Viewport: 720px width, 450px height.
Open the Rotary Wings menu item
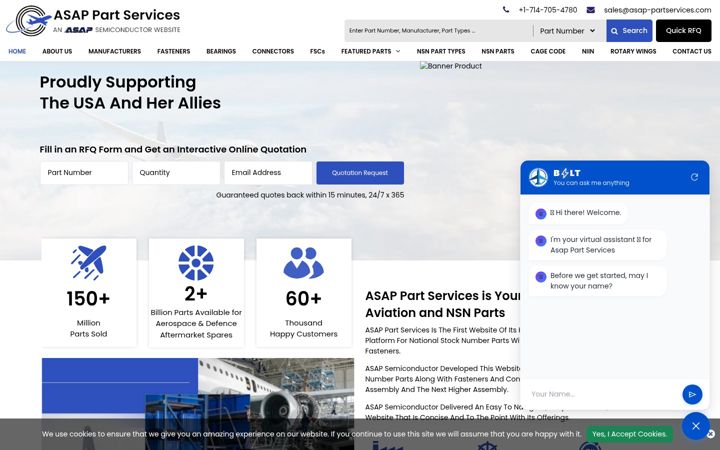633,51
